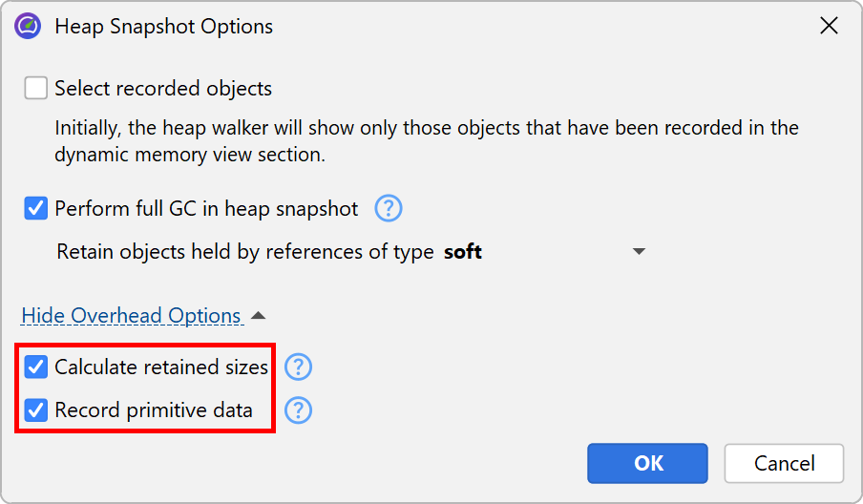The width and height of the screenshot is (863, 504).
Task: Open the reference type dropdown arrow
Action: coord(639,252)
